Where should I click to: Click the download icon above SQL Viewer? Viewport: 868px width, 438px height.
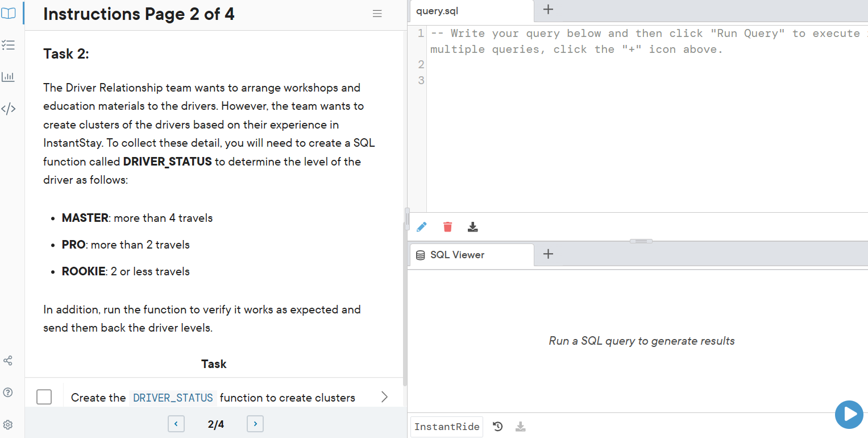(x=472, y=226)
